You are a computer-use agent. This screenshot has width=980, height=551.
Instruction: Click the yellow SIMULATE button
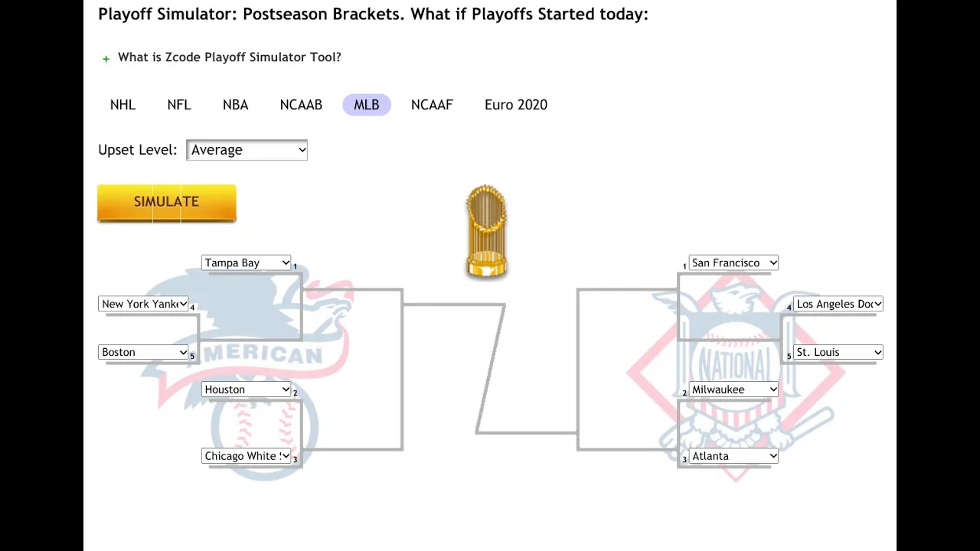(167, 203)
